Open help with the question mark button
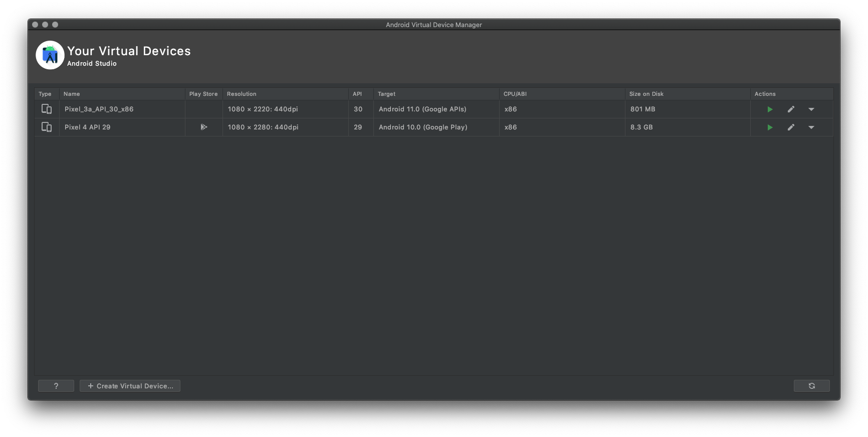The height and width of the screenshot is (437, 868). 56,386
